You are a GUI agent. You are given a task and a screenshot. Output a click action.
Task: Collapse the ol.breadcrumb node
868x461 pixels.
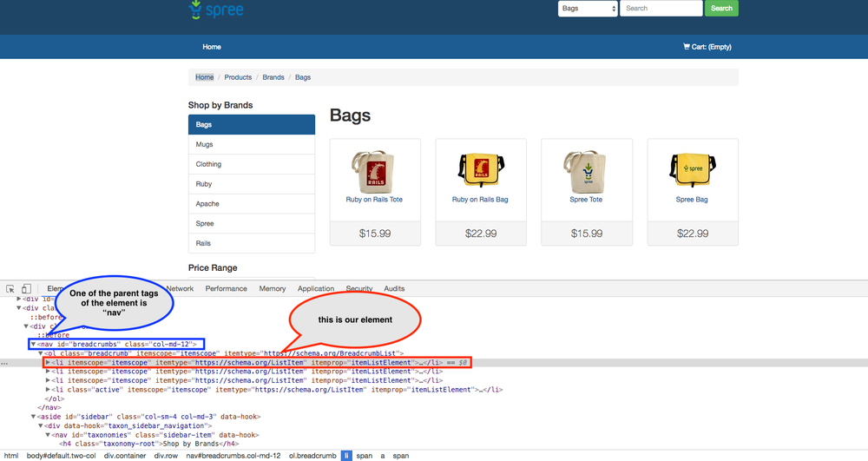coord(41,353)
